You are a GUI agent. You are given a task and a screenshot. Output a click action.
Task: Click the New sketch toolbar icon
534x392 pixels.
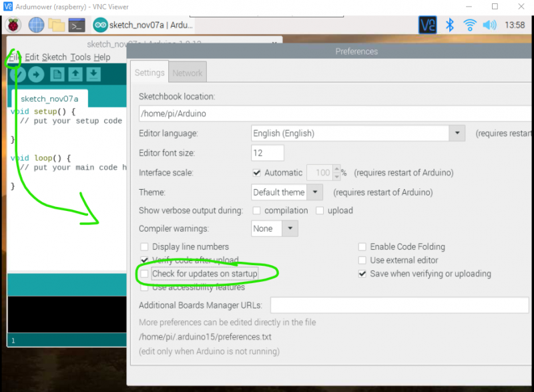[x=57, y=74]
